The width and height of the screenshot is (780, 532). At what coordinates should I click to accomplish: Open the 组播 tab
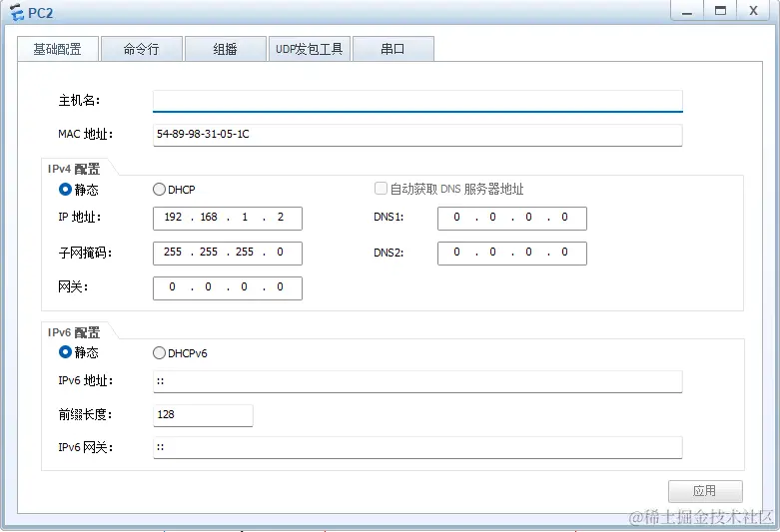pos(226,49)
